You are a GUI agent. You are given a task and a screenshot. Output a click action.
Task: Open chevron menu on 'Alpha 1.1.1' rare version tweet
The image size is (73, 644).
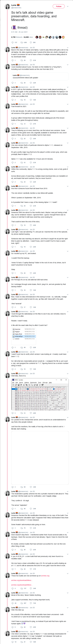click(68, 143)
